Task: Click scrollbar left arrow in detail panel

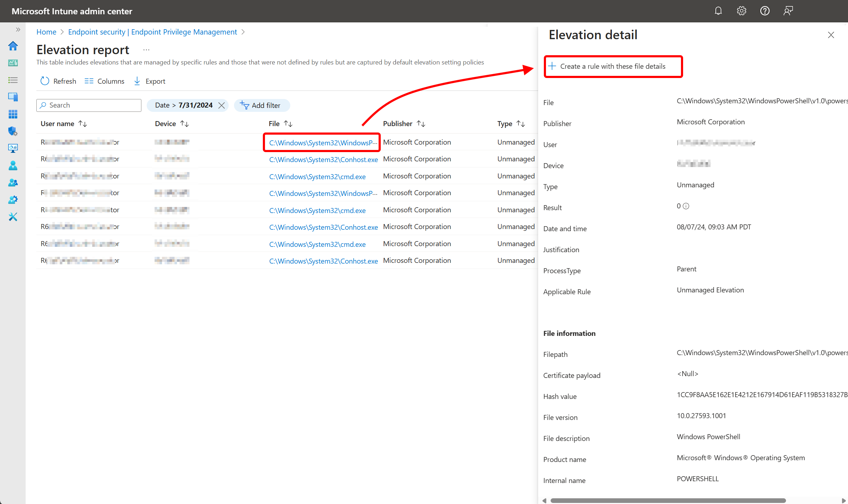Action: pyautogui.click(x=544, y=500)
